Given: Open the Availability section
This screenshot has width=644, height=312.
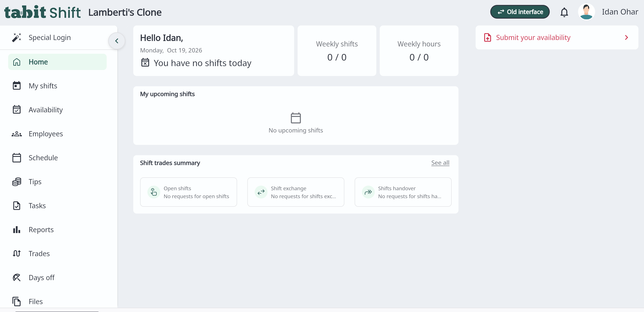Looking at the screenshot, I should coord(57,110).
